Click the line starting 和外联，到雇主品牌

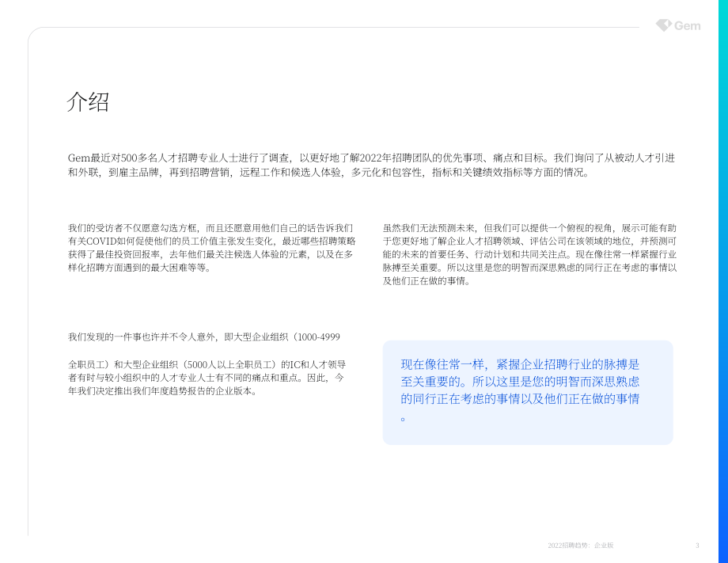pyautogui.click(x=329, y=173)
